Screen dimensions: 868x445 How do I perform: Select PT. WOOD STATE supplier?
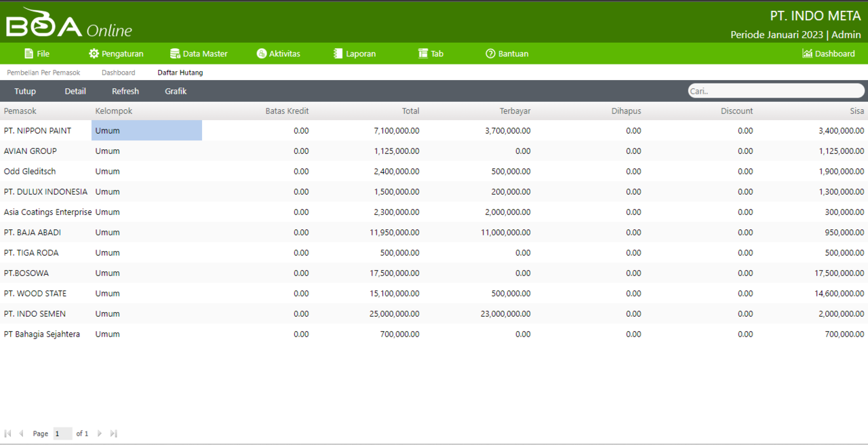tap(35, 293)
